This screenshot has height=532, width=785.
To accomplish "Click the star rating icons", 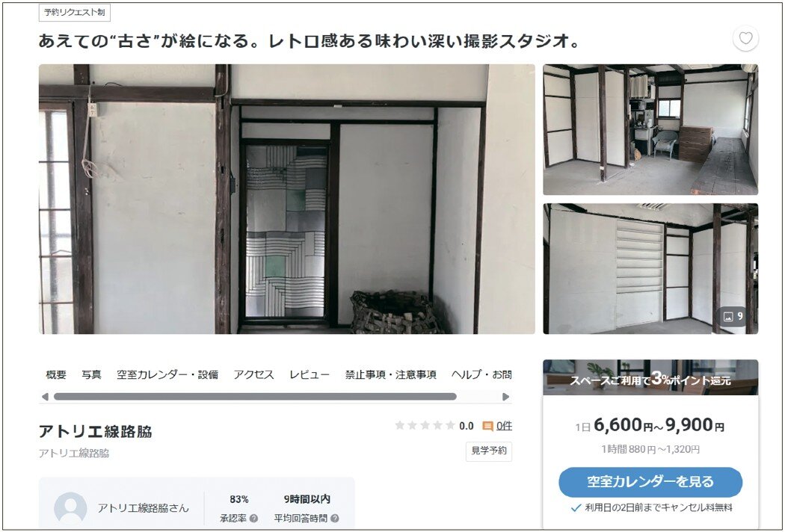I will coord(425,425).
